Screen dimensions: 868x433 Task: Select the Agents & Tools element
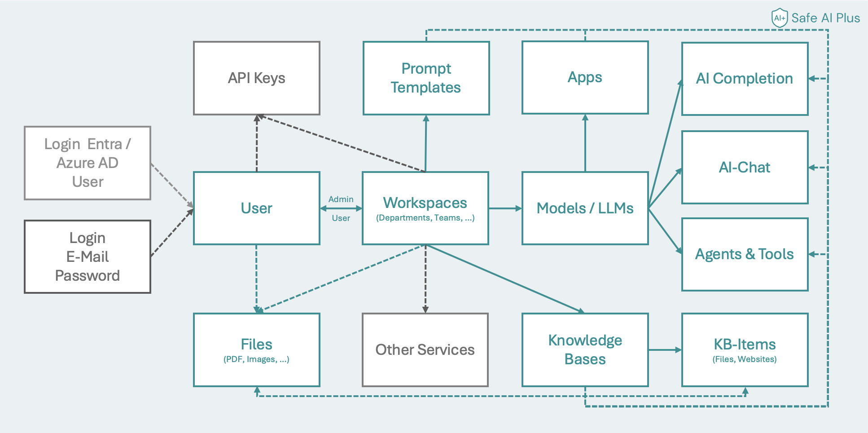pyautogui.click(x=745, y=254)
